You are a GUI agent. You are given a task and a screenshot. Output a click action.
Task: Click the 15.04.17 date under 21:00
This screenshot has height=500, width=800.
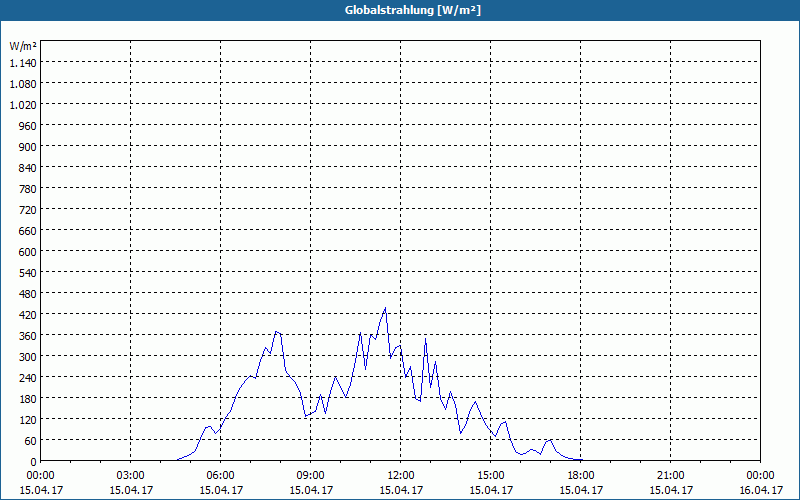point(670,490)
